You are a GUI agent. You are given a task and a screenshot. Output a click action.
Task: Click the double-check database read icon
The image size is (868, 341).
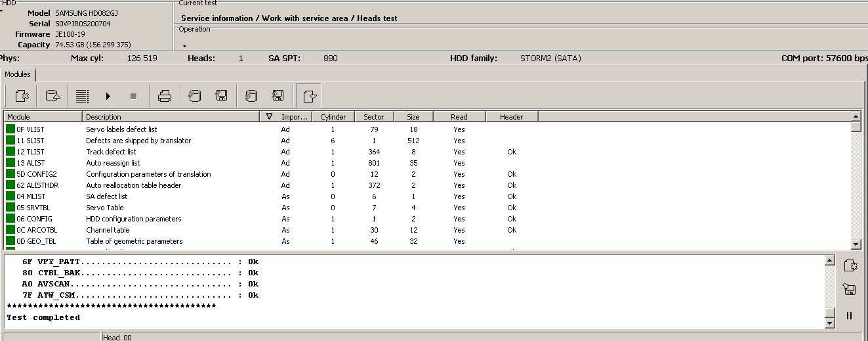(251, 97)
